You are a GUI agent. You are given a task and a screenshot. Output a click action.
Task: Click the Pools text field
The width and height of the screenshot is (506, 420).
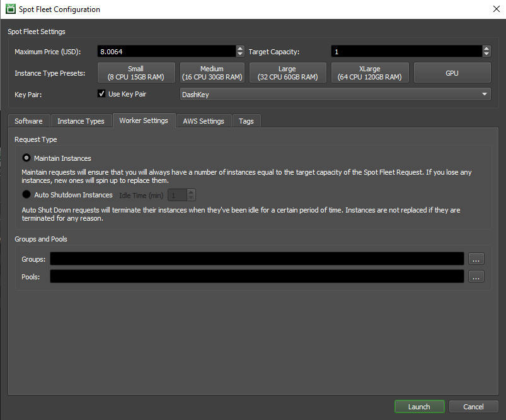coord(257,277)
